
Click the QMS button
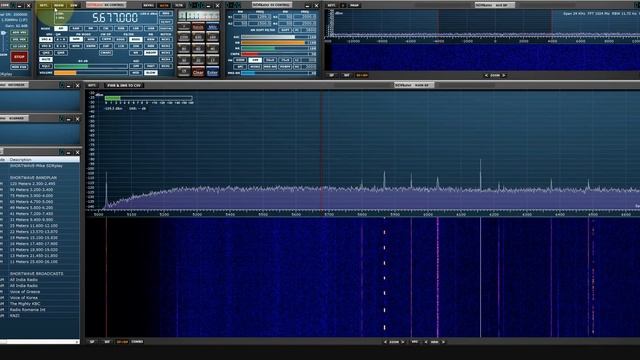coord(46,53)
